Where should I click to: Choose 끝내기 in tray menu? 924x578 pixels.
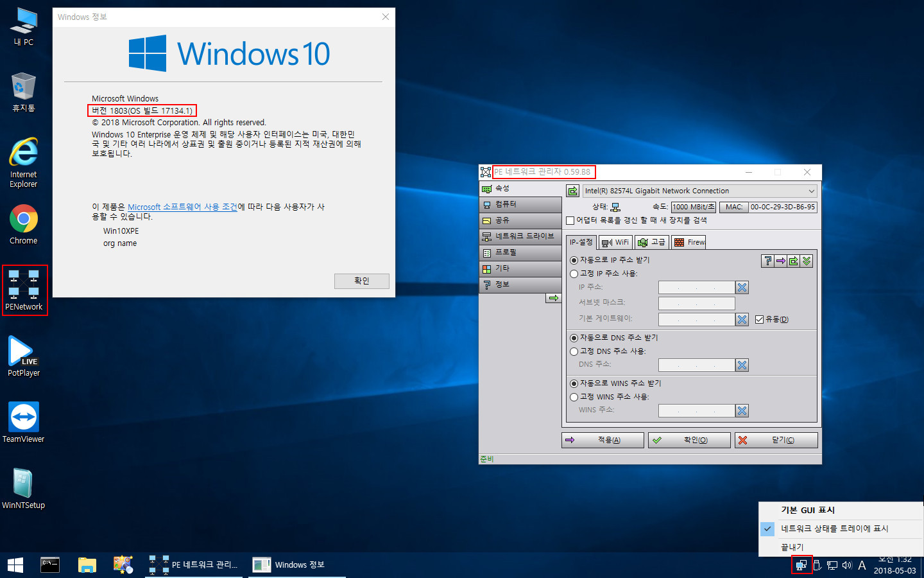click(841, 547)
